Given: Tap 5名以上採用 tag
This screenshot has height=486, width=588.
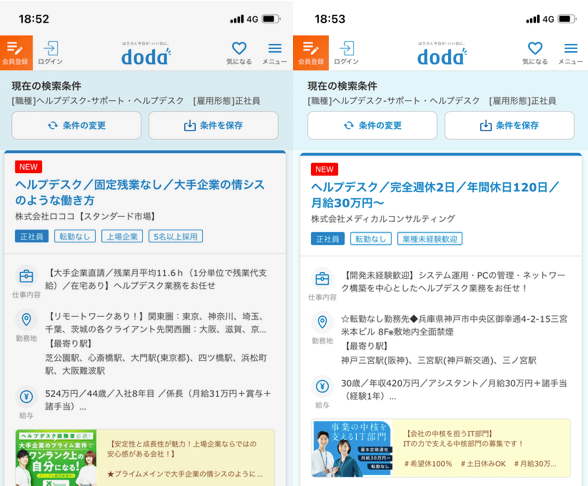Looking at the screenshot, I should [x=176, y=236].
